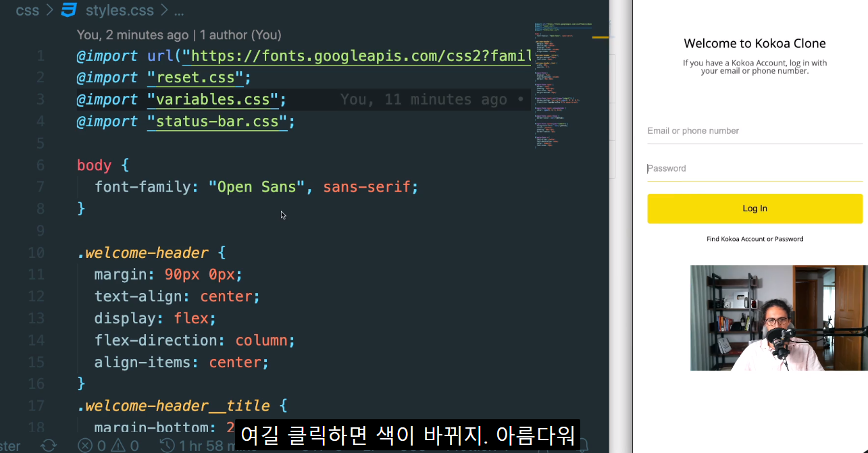The height and width of the screenshot is (453, 868).
Task: Open the errors and warnings status indicator
Action: [x=108, y=446]
